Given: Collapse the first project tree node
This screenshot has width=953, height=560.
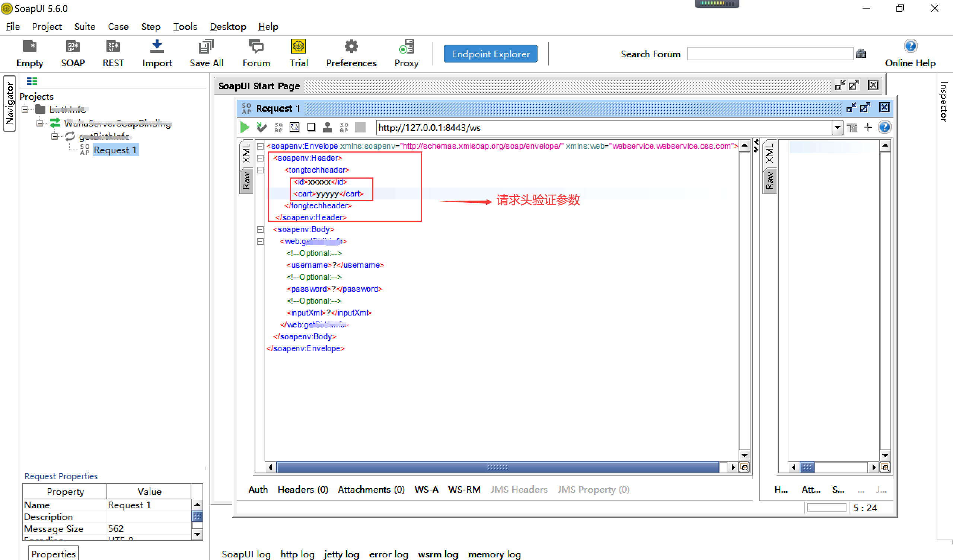Looking at the screenshot, I should pos(25,110).
